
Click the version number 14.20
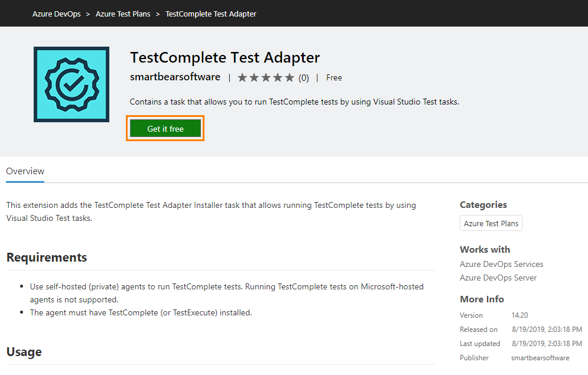point(519,315)
